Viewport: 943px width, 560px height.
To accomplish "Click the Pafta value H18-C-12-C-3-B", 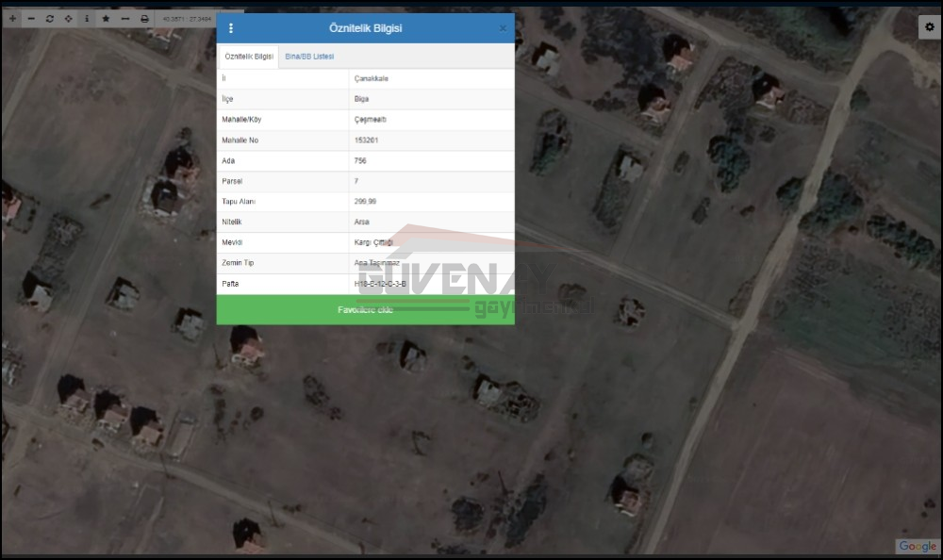I will [381, 284].
